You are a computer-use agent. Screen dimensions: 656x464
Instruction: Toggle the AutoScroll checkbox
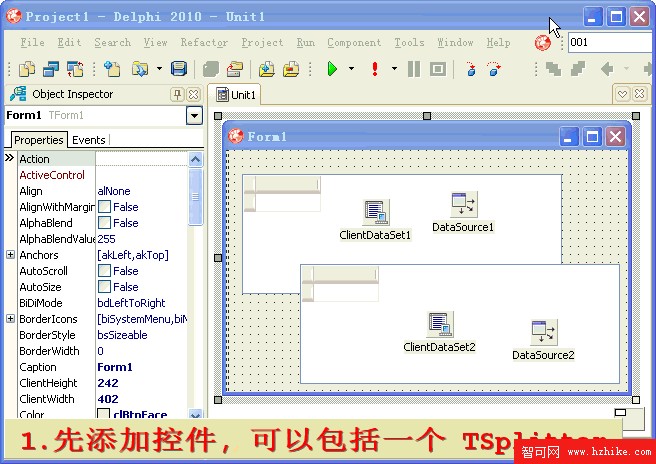point(104,271)
